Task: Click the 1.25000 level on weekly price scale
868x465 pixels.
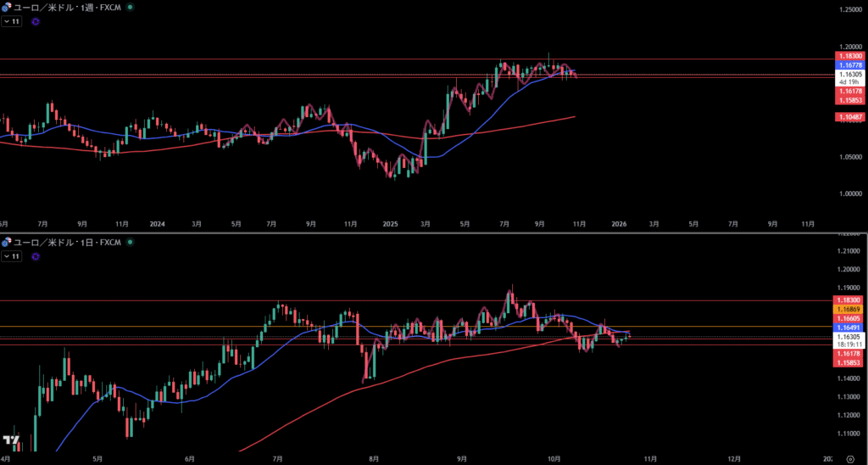Action: point(849,9)
